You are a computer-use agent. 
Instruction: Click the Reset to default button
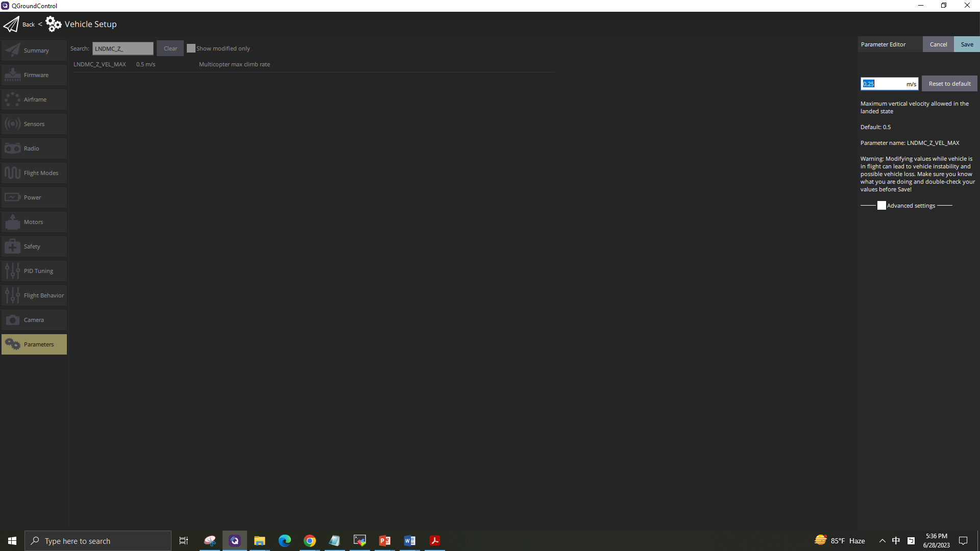click(949, 84)
